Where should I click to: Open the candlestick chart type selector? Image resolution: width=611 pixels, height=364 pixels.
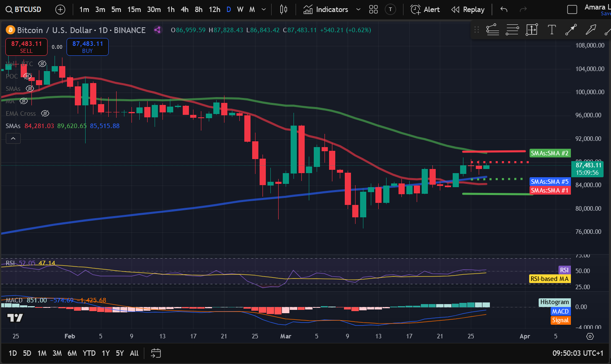[284, 10]
